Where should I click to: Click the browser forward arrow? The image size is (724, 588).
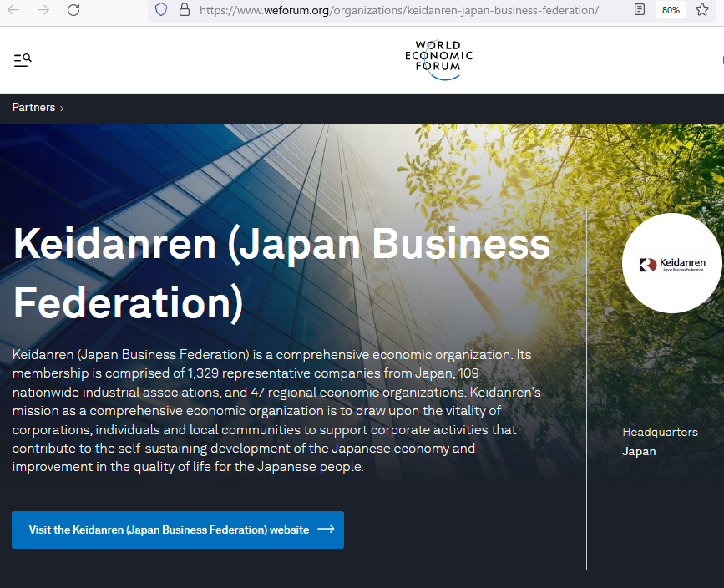pos(44,10)
